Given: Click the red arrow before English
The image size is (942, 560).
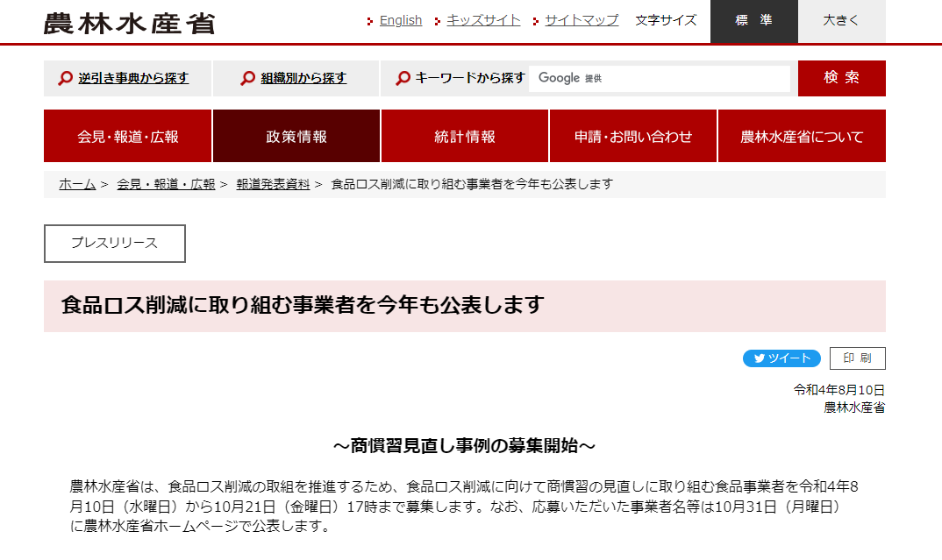Looking at the screenshot, I should pyautogui.click(x=371, y=21).
